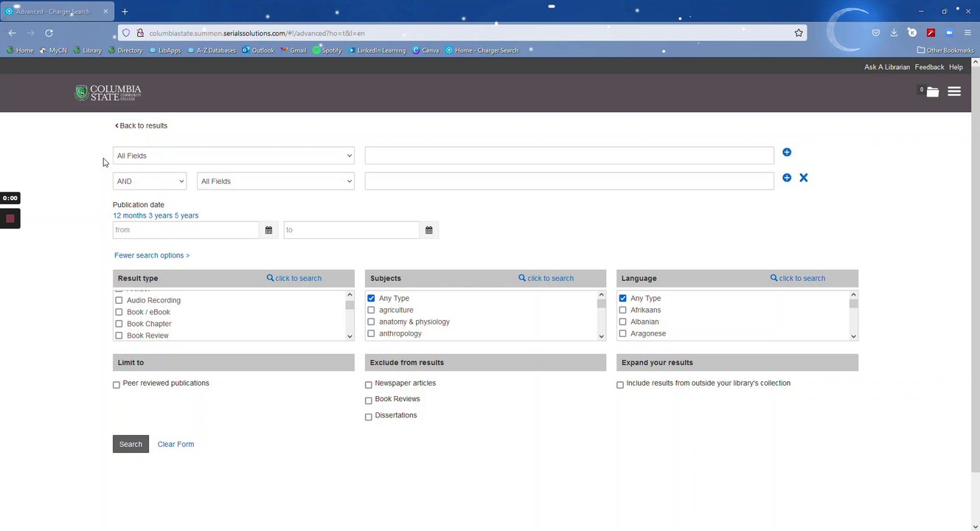The width and height of the screenshot is (980, 531).
Task: Open a new browser tab
Action: [x=125, y=12]
